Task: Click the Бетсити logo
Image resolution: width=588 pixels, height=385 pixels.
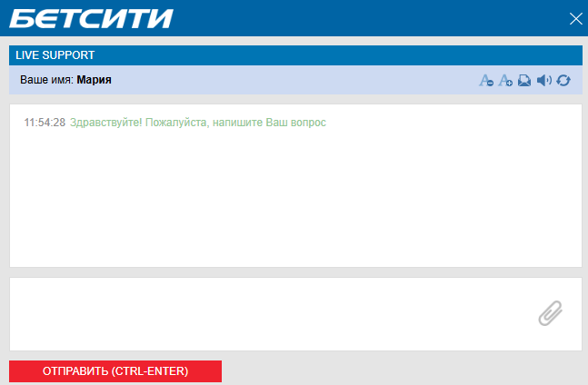Action: 91,18
